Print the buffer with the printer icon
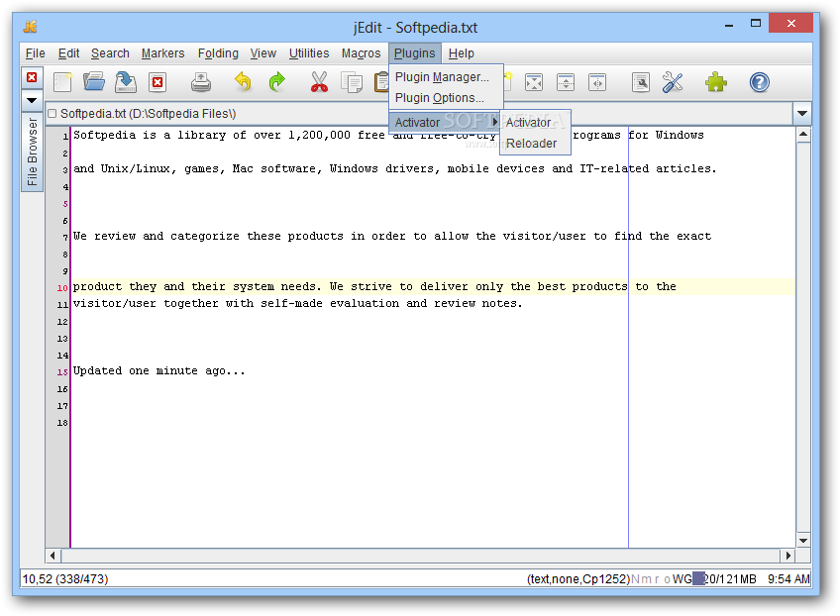The width and height of the screenshot is (840, 616). tap(201, 82)
